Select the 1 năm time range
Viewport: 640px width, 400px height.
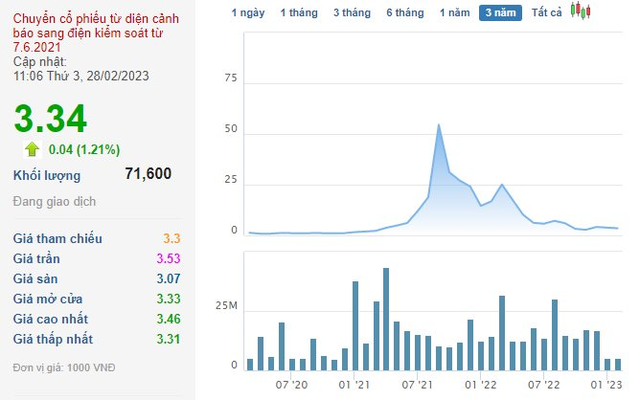pyautogui.click(x=455, y=13)
